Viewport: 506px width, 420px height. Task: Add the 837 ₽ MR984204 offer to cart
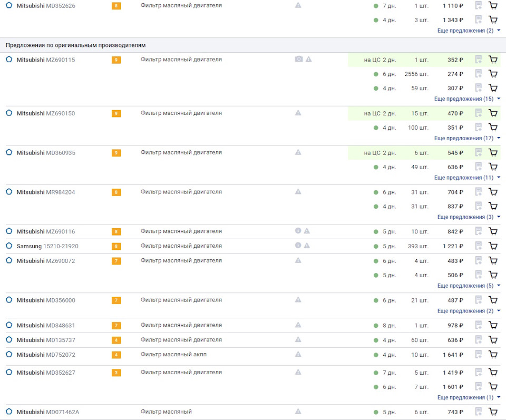493,206
